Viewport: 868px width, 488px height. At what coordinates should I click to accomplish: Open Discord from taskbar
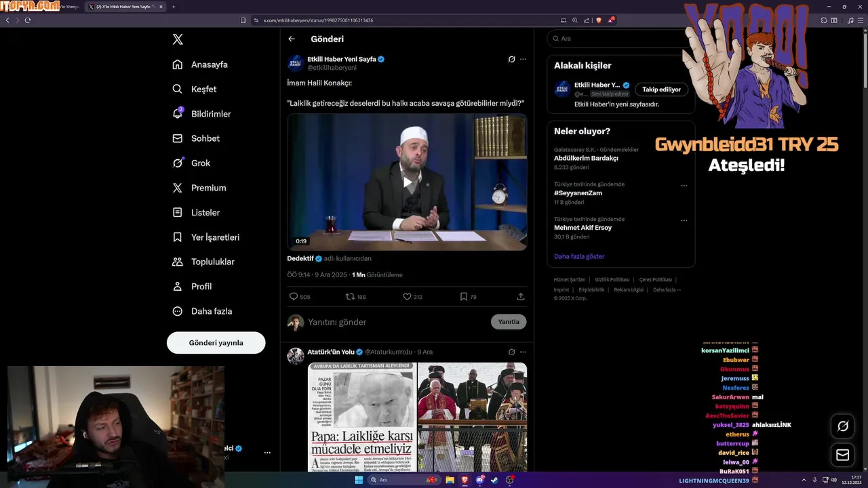point(479,480)
